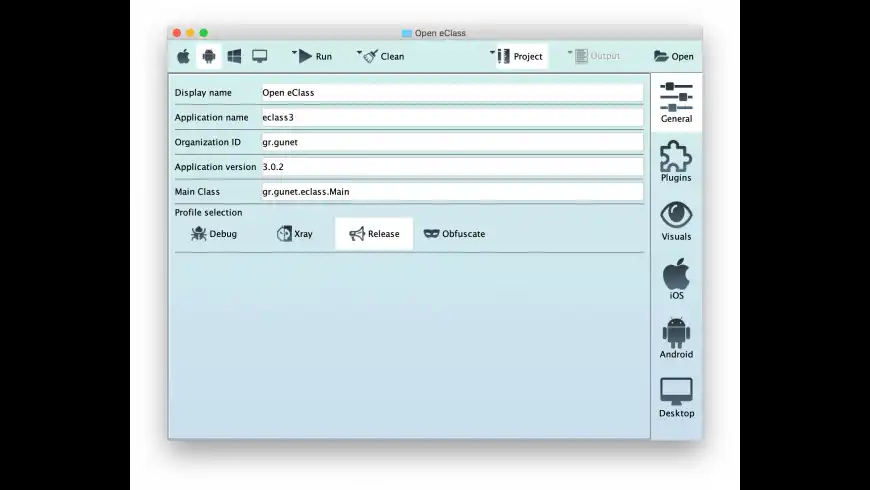Select the desktop monitor target icon in toolbar
Viewport: 870px width, 490px height.
tap(260, 56)
